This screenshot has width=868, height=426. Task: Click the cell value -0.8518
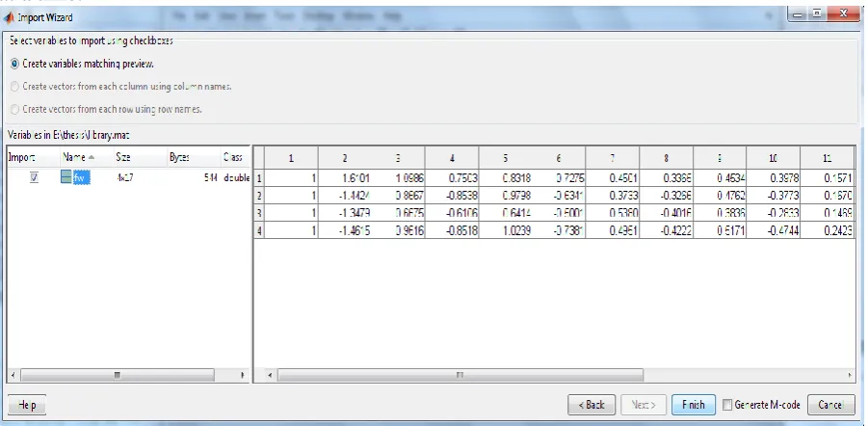pos(452,230)
